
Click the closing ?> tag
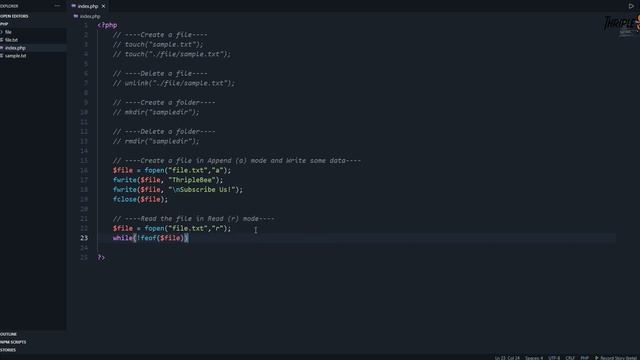point(101,257)
